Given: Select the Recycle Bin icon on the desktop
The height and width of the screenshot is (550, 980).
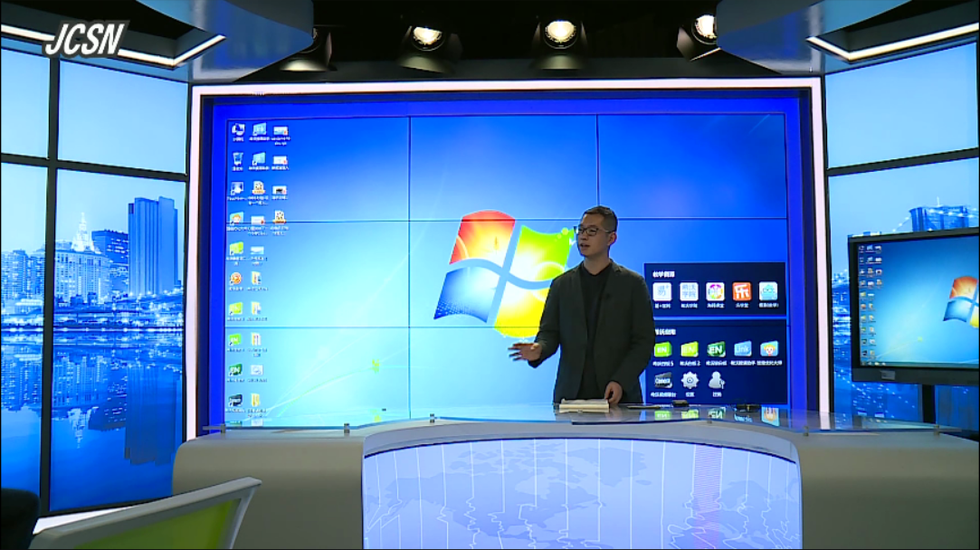Looking at the screenshot, I should coord(237,159).
